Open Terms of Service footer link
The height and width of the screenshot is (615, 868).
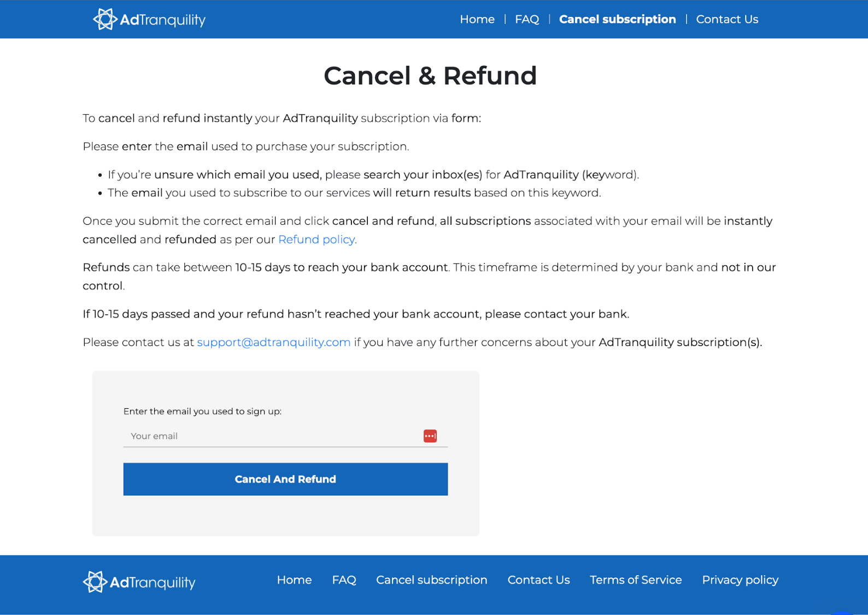point(636,580)
